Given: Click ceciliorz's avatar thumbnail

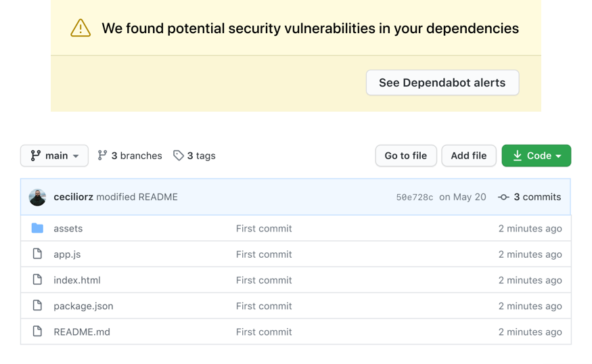Looking at the screenshot, I should (x=37, y=197).
